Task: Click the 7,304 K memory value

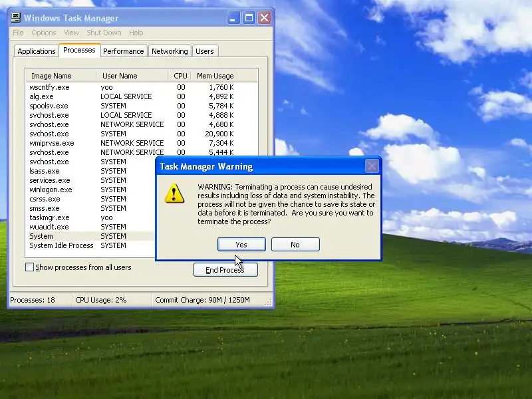Action: pos(221,143)
